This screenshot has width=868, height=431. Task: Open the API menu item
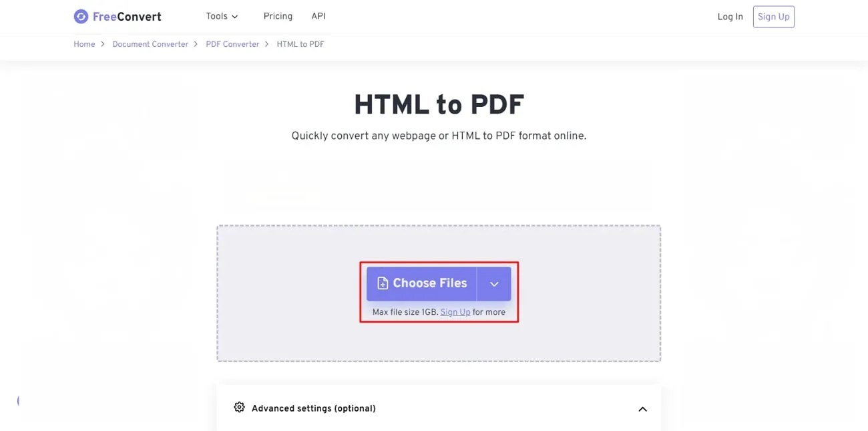point(318,16)
